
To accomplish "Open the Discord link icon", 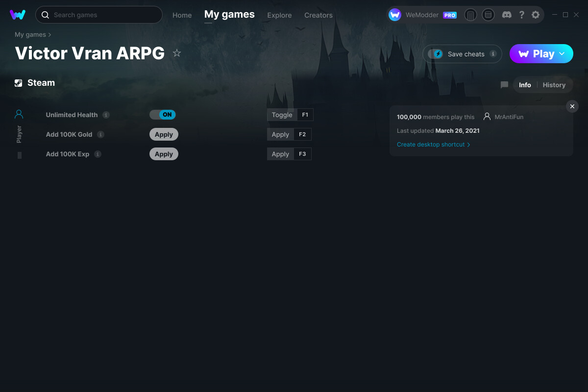I will tap(507, 15).
